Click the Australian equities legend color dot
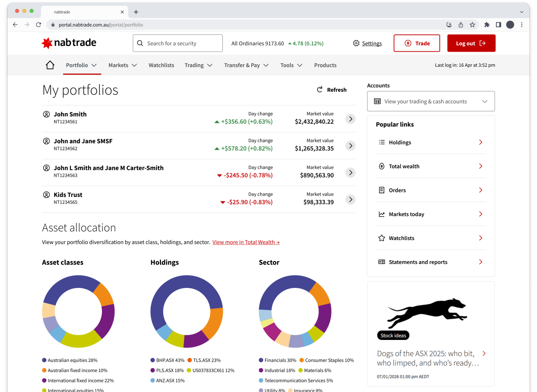The image size is (537, 392). [44, 360]
